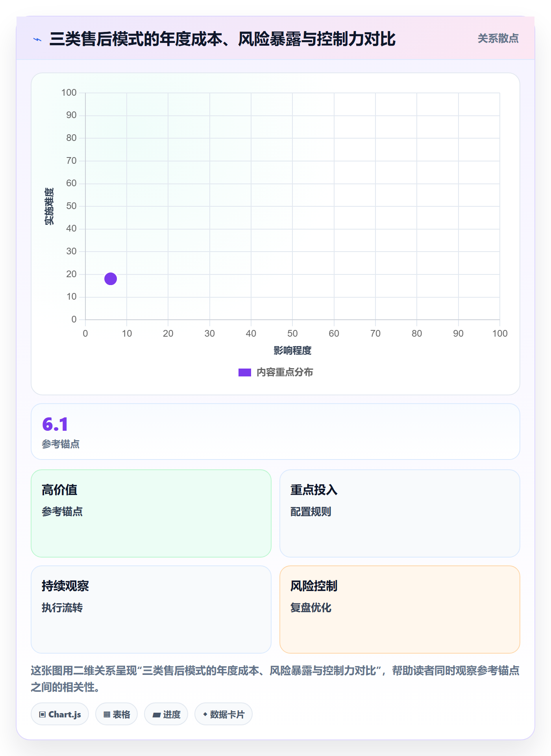Click the 执行流转 text in 持续观察 card
This screenshot has height=756, width=551.
[x=62, y=608]
